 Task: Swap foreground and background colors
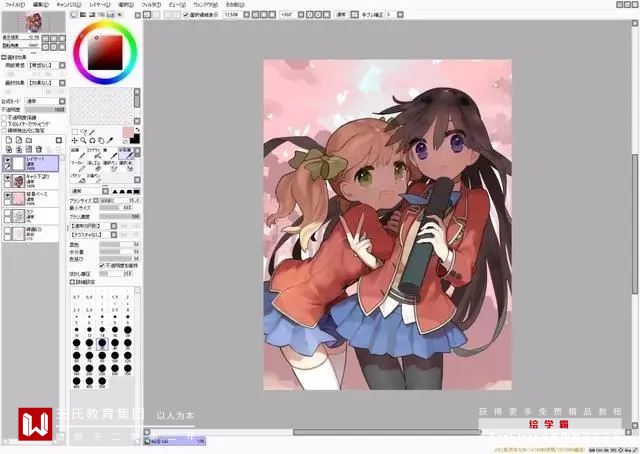(x=137, y=130)
